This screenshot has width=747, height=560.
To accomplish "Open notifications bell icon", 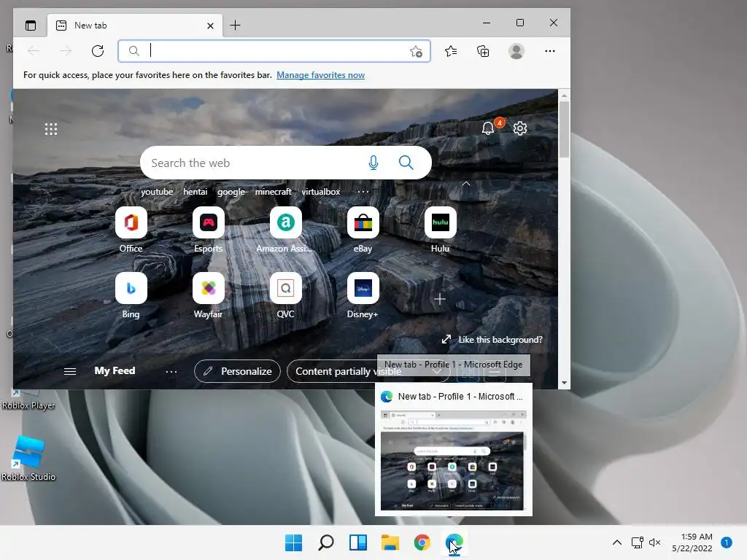I will tap(488, 128).
